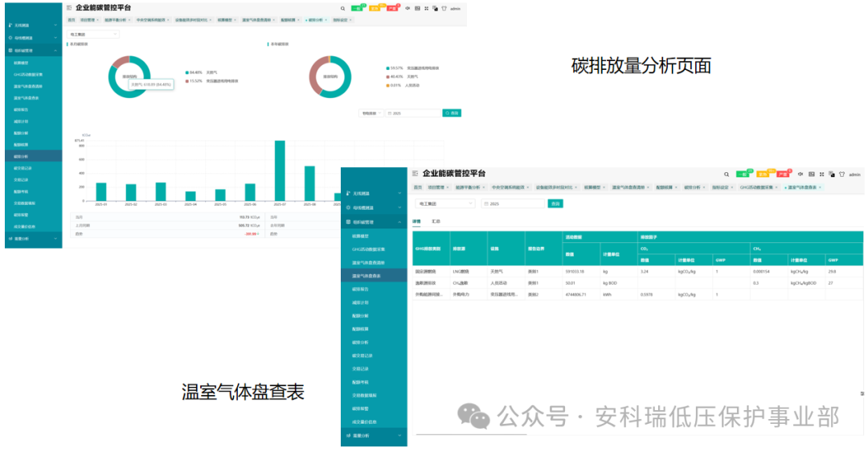
Task: Collapse sidebar via hamburger icon in inventory table window
Action: click(x=416, y=174)
